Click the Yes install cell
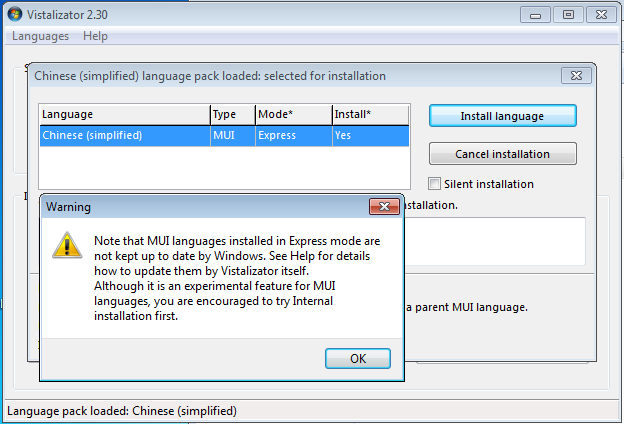The width and height of the screenshot is (624, 424). pos(370,136)
